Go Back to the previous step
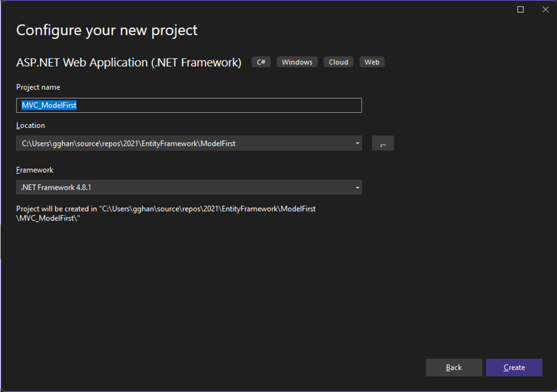The height and width of the screenshot is (392, 557). click(x=454, y=367)
